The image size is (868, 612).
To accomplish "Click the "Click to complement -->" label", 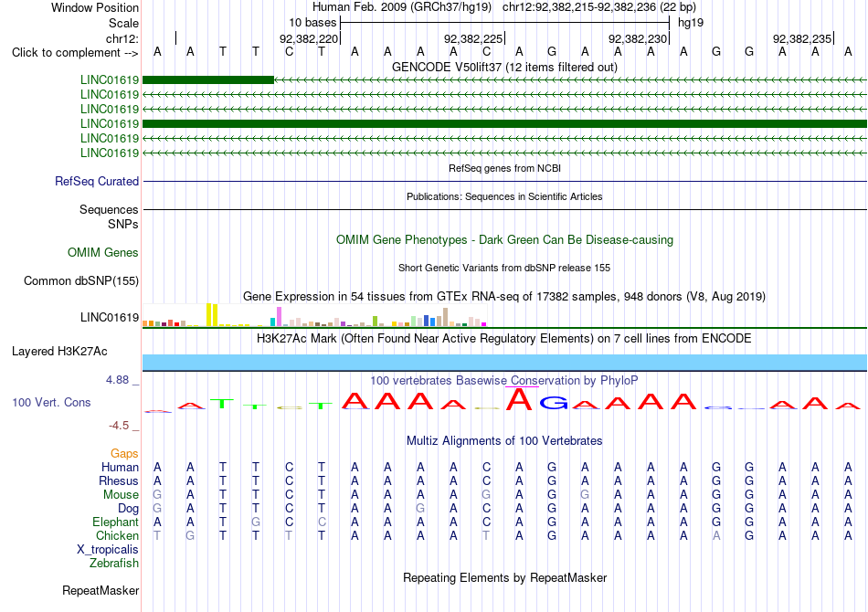I will 75,53.
